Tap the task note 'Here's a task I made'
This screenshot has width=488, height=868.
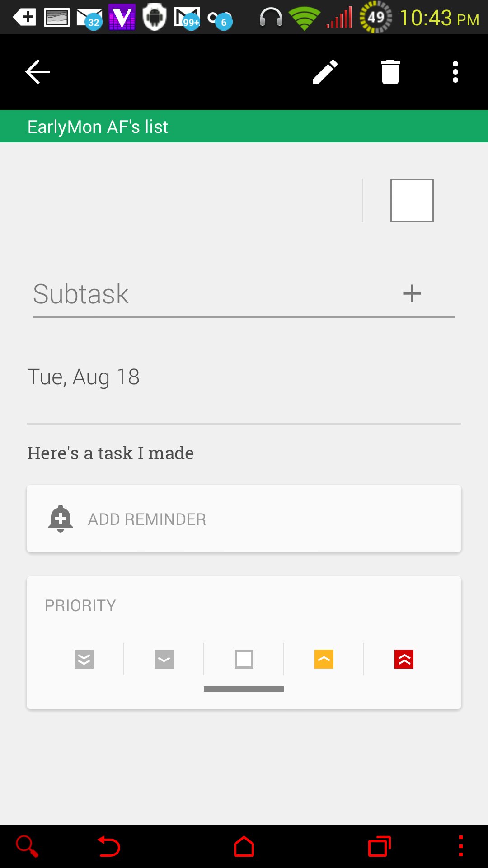click(111, 453)
